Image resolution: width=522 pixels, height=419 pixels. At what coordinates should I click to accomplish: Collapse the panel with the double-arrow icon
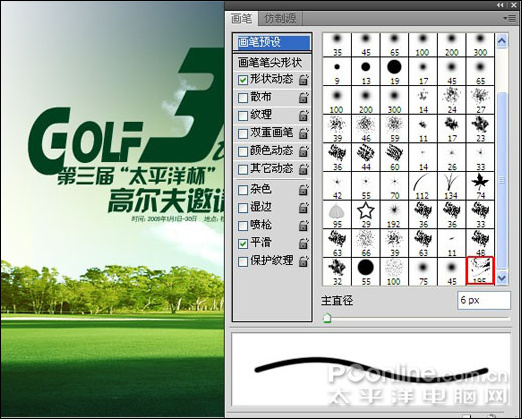pyautogui.click(x=500, y=5)
